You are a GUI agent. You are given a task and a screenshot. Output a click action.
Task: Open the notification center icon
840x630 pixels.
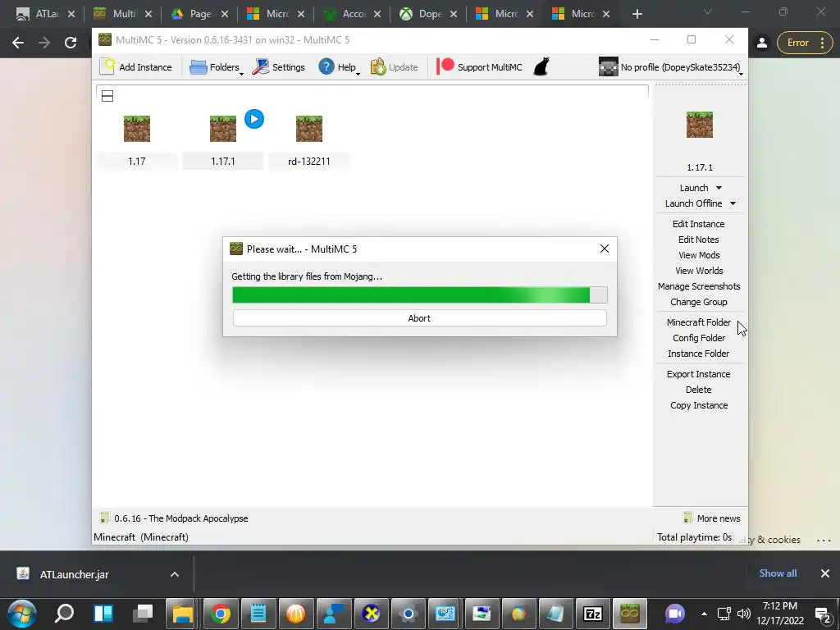click(823, 614)
